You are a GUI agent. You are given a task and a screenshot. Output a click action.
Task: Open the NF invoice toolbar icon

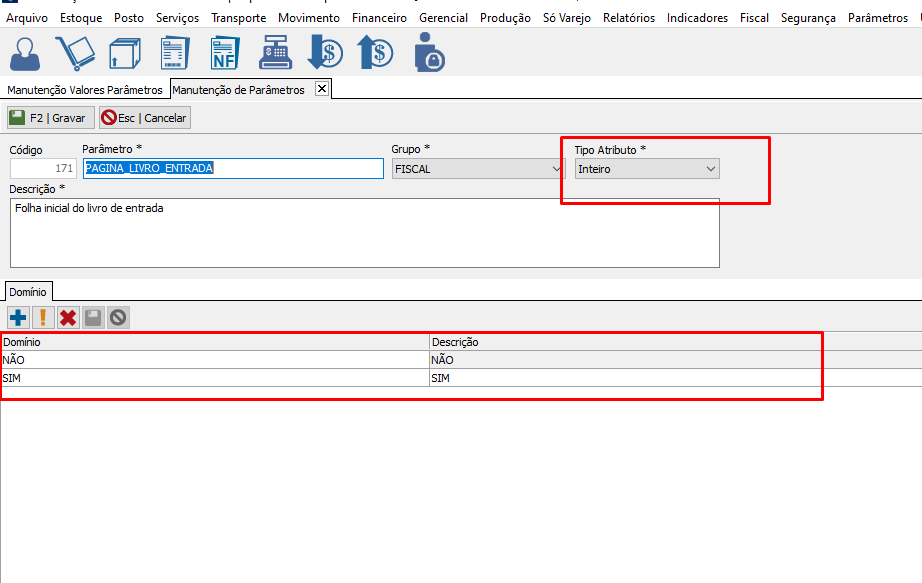pos(225,52)
